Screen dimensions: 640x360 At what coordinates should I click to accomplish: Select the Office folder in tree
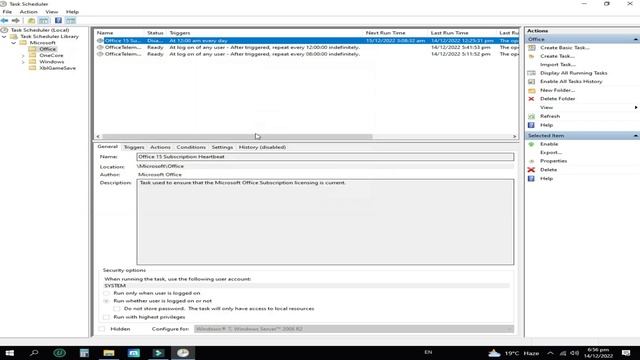[x=47, y=49]
